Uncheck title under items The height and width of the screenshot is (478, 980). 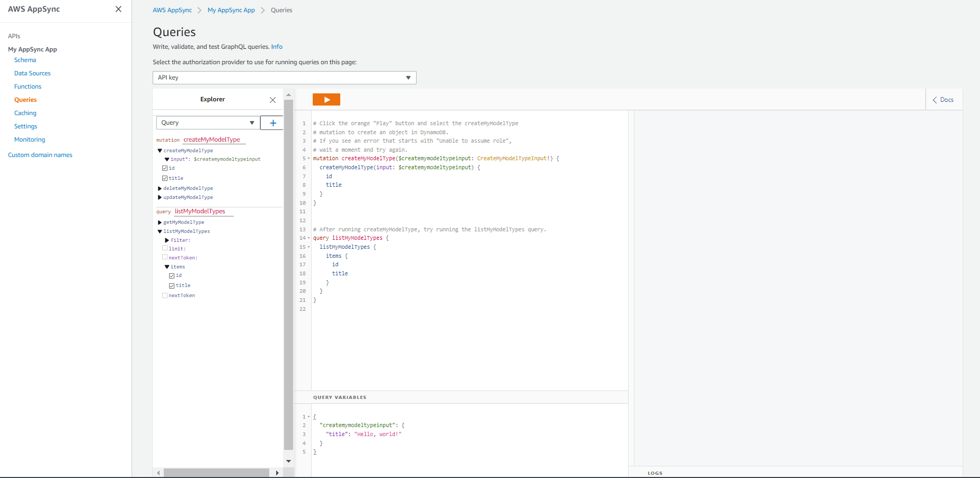pyautogui.click(x=172, y=286)
